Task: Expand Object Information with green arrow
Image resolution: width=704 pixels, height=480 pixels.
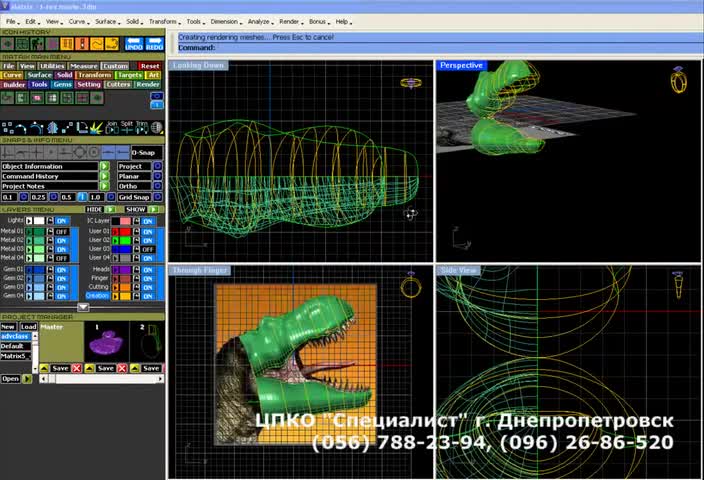Action: pyautogui.click(x=104, y=166)
